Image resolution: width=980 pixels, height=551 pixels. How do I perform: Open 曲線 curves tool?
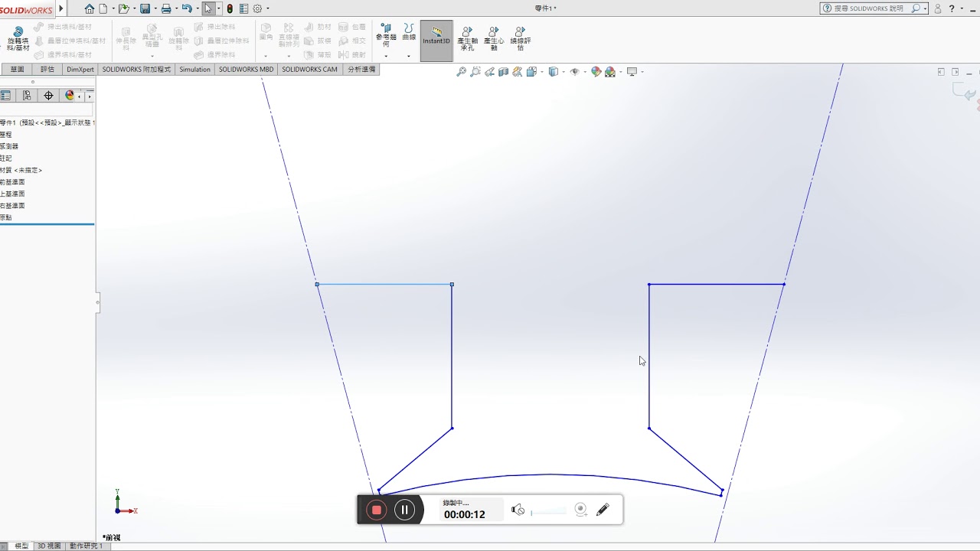tap(409, 32)
